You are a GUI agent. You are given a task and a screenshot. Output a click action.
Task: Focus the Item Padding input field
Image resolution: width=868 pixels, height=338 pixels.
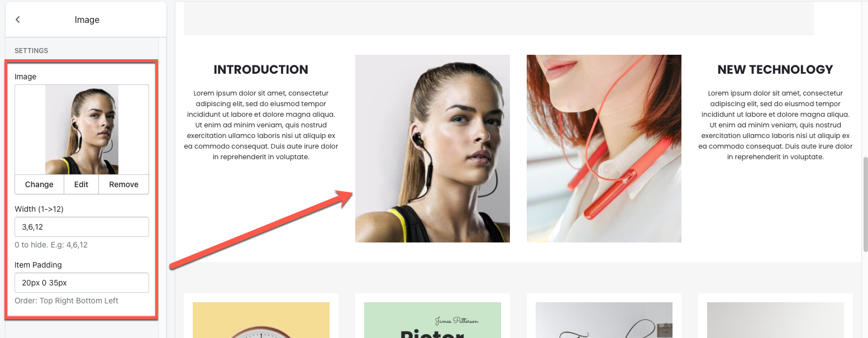pyautogui.click(x=82, y=283)
